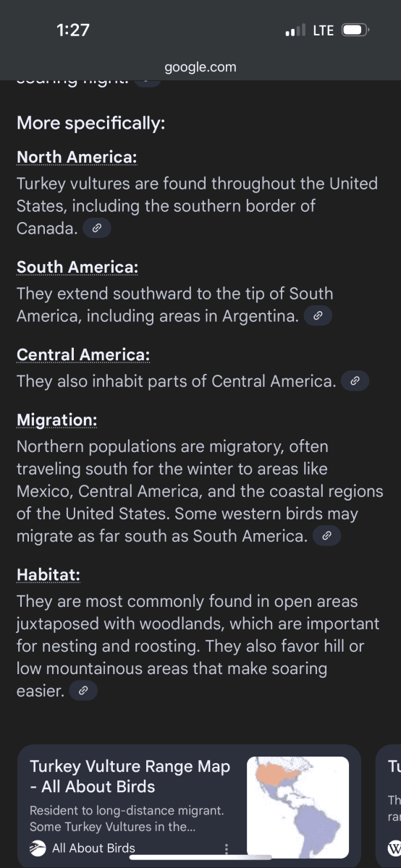
Task: Open the source link after the Canada sentence
Action: 97,229
